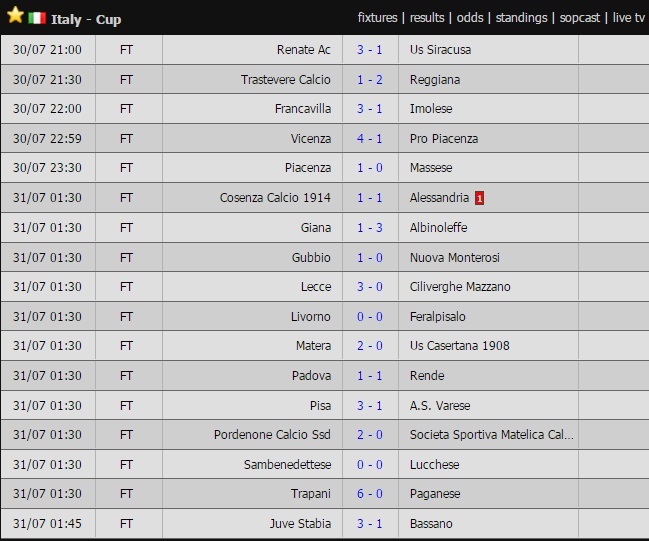Open the live tv link
Screen dimensions: 649x541
(628, 18)
